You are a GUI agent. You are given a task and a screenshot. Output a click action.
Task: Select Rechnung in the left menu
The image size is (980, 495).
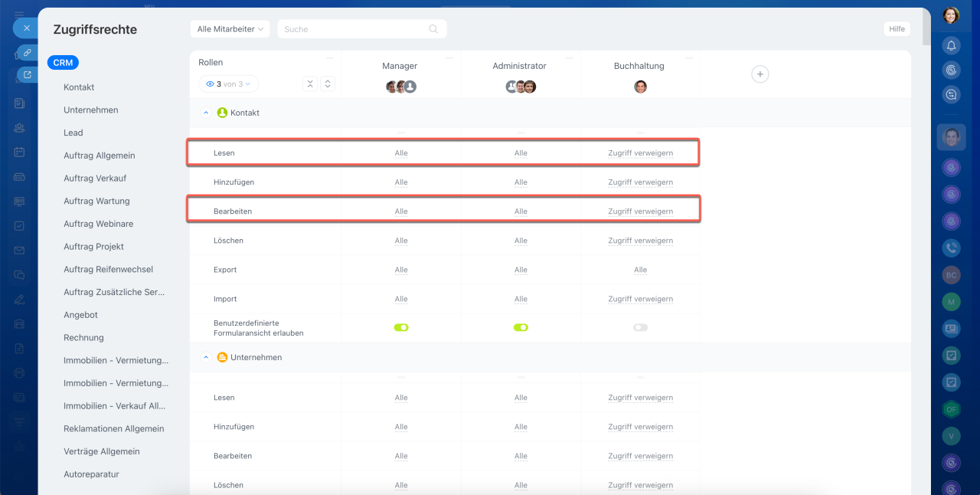83,338
